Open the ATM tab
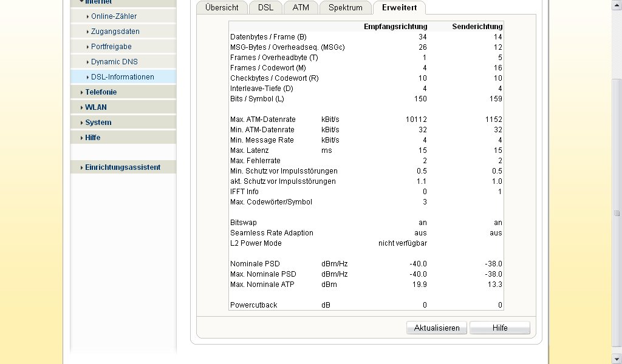This screenshot has width=622, height=364. (301, 8)
